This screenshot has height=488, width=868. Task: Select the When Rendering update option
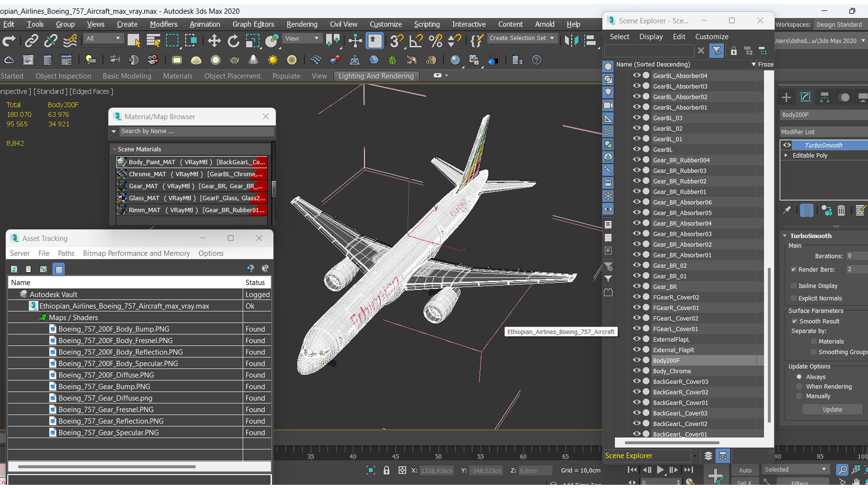(799, 386)
